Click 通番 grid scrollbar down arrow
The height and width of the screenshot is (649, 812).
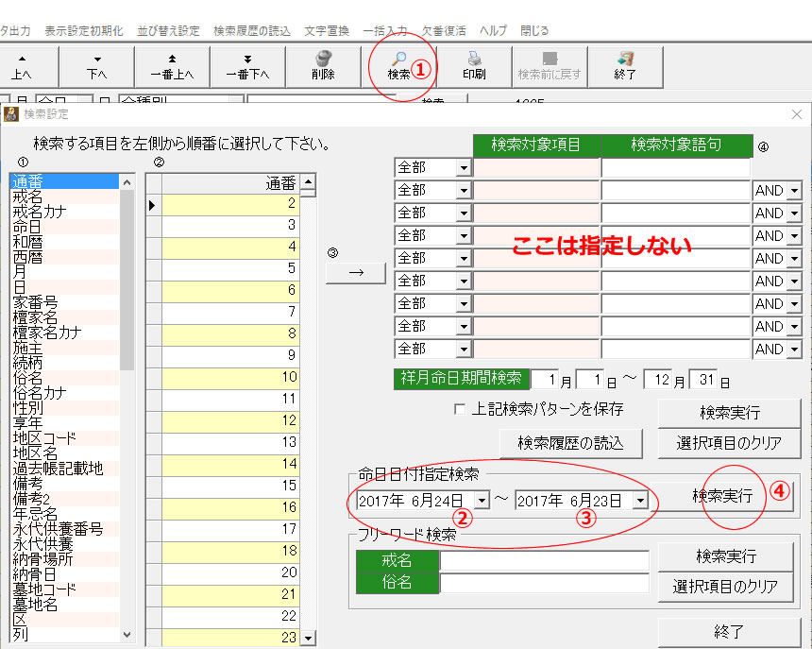tap(309, 638)
